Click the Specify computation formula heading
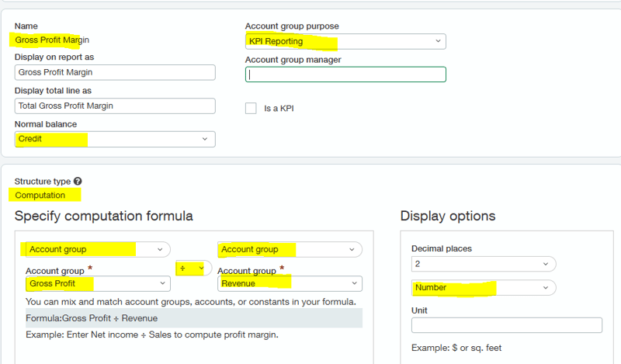Viewport: 621px width, 364px height. click(103, 216)
